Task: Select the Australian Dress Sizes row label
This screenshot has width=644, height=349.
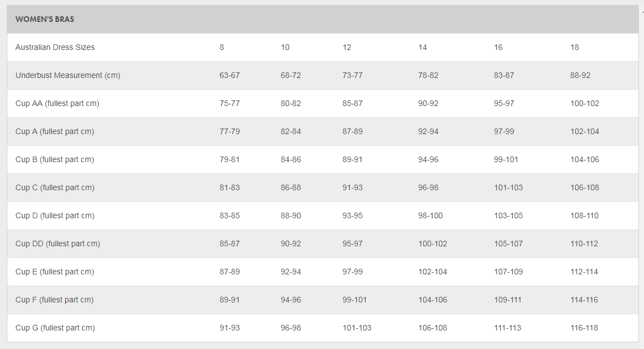Action: (x=55, y=47)
